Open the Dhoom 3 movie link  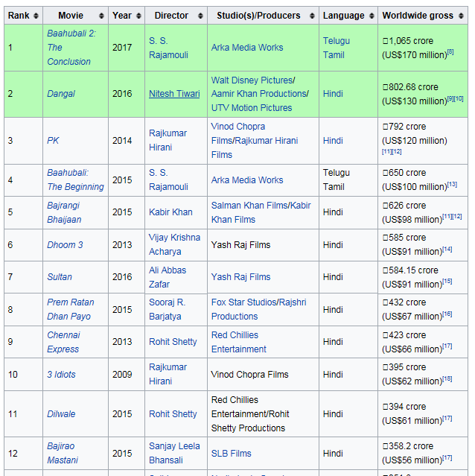tap(65, 244)
